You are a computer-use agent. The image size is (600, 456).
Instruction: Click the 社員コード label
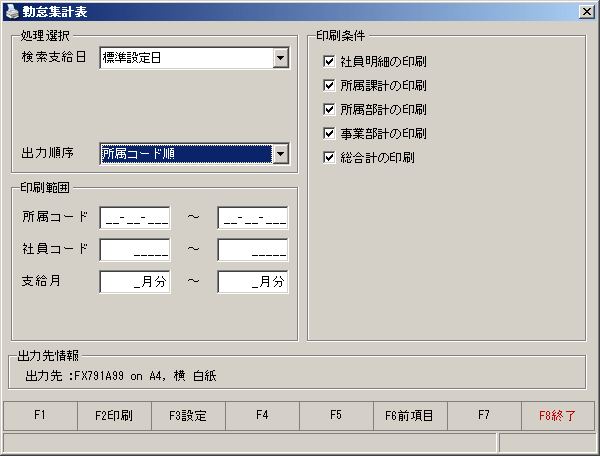tap(55, 249)
